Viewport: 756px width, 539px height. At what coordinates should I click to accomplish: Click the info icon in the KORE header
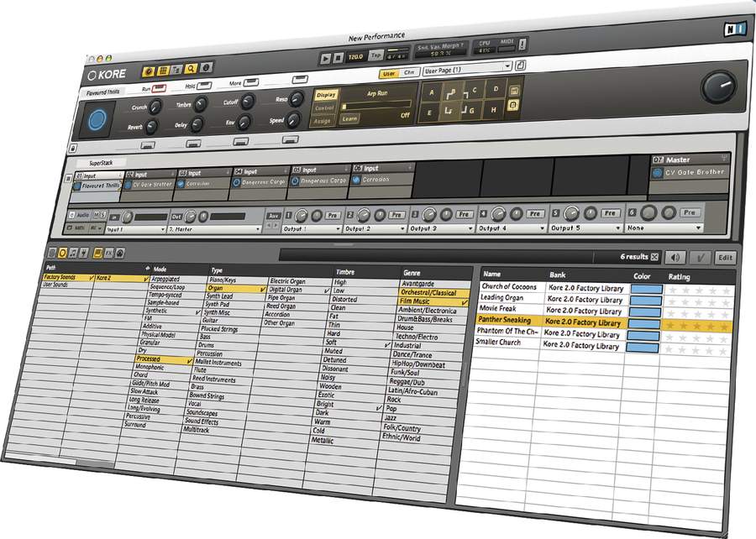point(206,68)
